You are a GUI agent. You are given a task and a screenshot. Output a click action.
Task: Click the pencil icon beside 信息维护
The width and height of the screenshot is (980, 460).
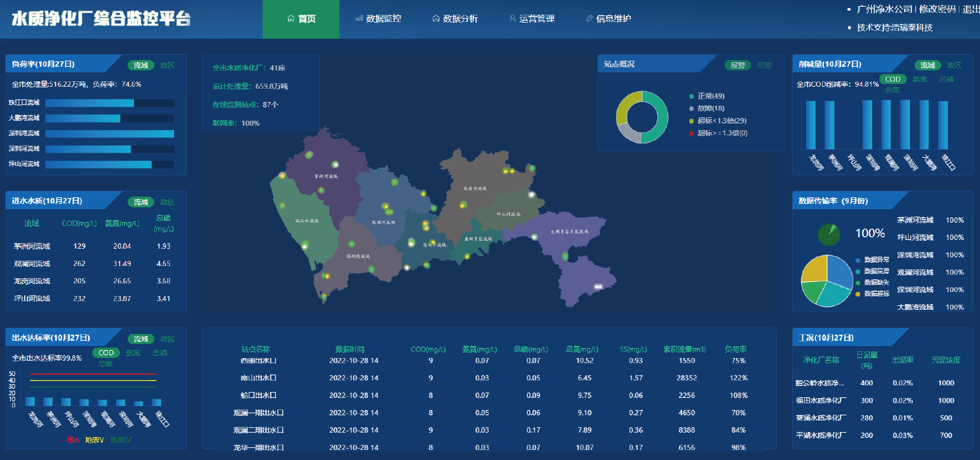tap(589, 19)
